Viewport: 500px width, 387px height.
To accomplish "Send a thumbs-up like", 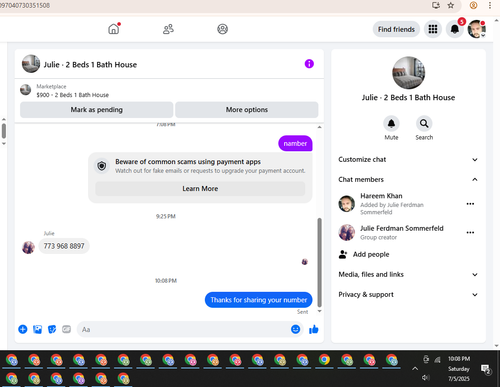I will pyautogui.click(x=314, y=329).
